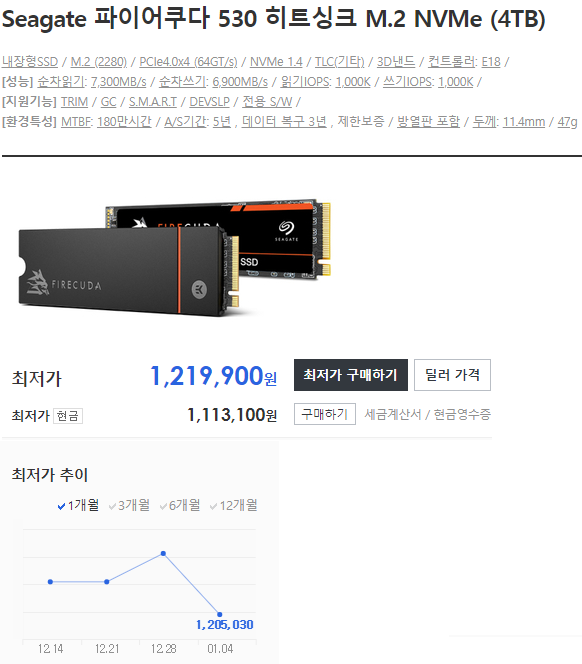This screenshot has height=664, width=582.
Task: Select the 6개월 price trend period
Action: (x=180, y=505)
